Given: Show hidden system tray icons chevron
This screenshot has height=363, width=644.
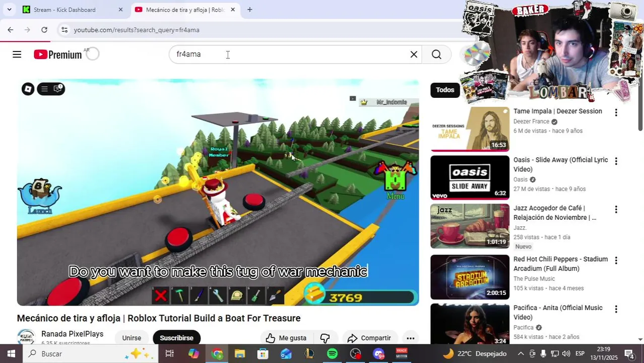Looking at the screenshot, I should (x=521, y=354).
